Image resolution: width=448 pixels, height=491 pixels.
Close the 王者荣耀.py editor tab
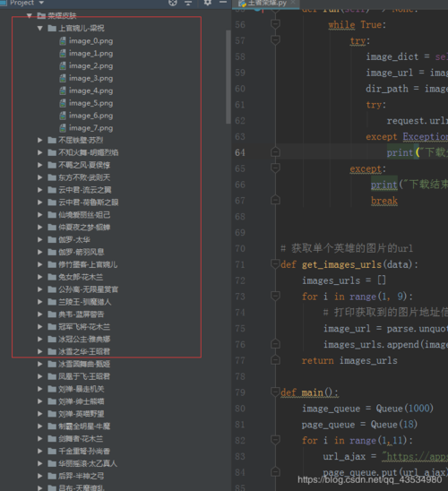tap(293, 2)
